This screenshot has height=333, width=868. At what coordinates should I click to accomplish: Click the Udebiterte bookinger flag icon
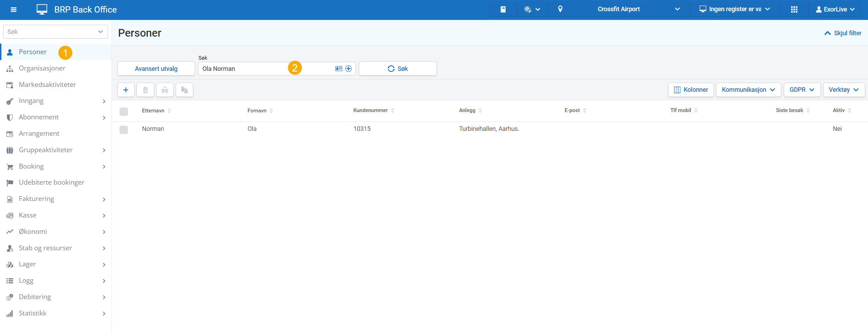pos(10,183)
